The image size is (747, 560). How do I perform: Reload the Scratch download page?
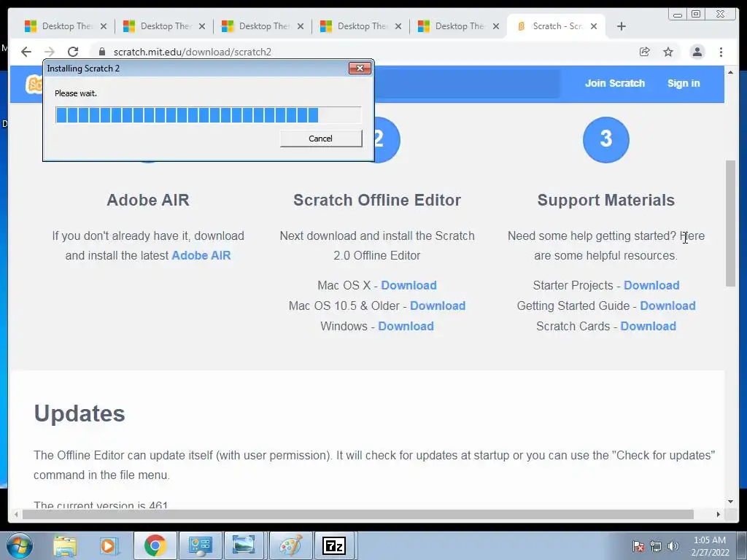pos(73,52)
